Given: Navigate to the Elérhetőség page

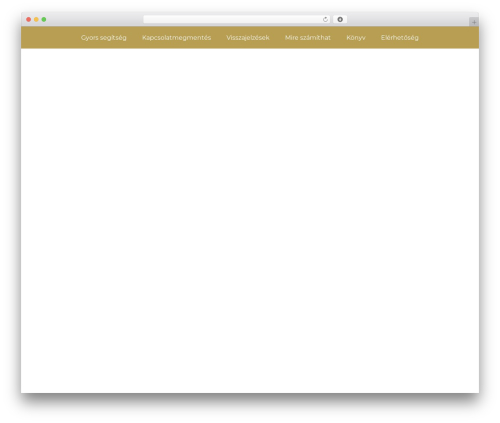Looking at the screenshot, I should pos(399,38).
